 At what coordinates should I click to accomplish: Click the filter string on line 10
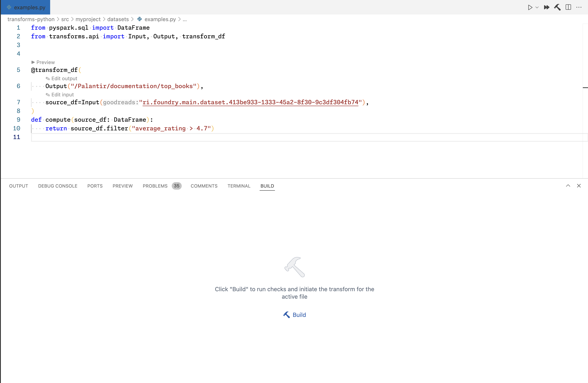171,128
